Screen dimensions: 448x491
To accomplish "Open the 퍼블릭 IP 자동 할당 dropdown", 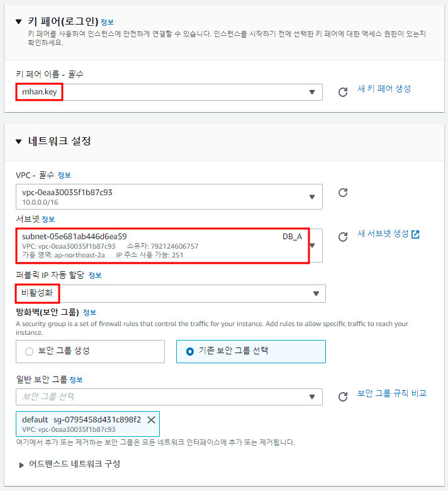I will 171,293.
